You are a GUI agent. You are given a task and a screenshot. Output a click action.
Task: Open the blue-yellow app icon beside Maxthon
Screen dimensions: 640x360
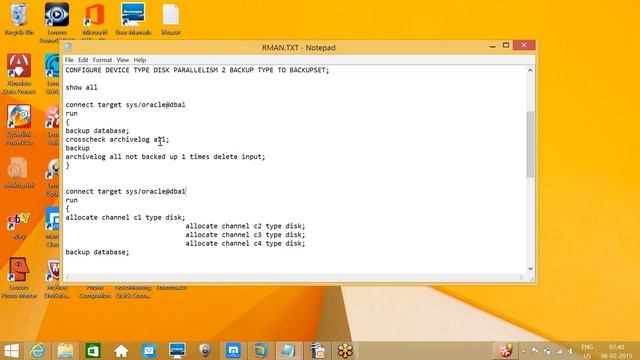point(260,351)
